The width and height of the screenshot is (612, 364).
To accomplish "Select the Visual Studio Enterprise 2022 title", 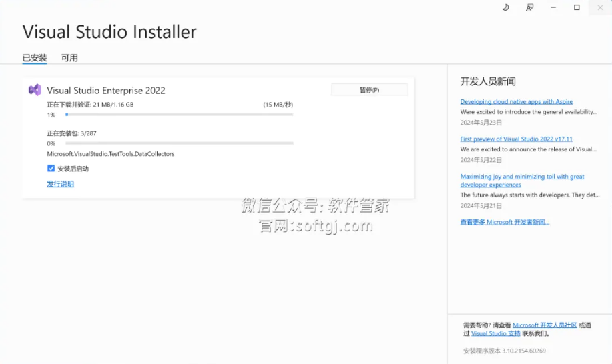I will pyautogui.click(x=106, y=91).
